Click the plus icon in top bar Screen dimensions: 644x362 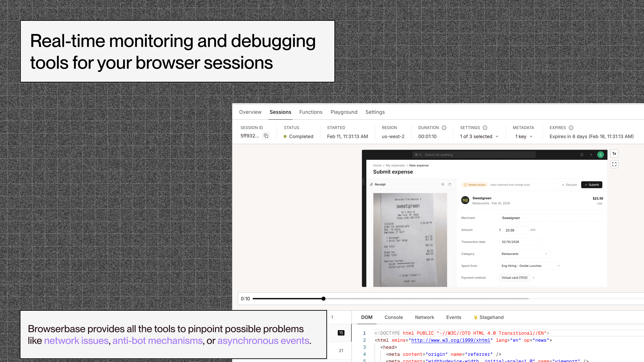point(591,155)
